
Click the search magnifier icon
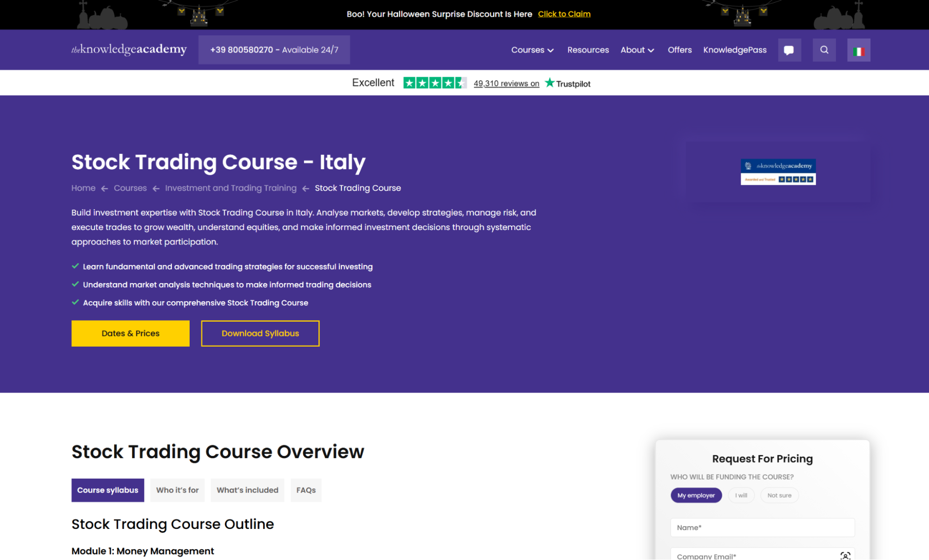pyautogui.click(x=824, y=50)
